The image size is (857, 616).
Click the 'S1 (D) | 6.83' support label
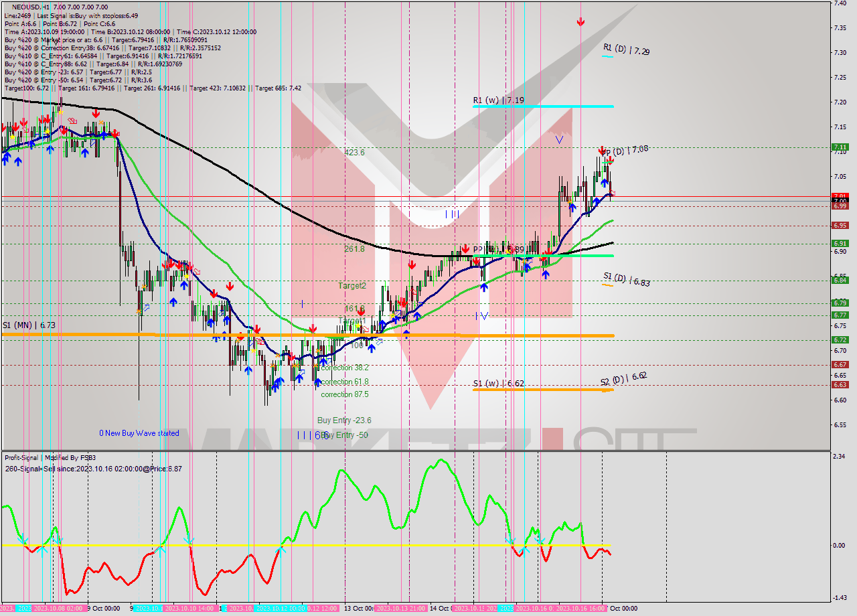tap(627, 279)
